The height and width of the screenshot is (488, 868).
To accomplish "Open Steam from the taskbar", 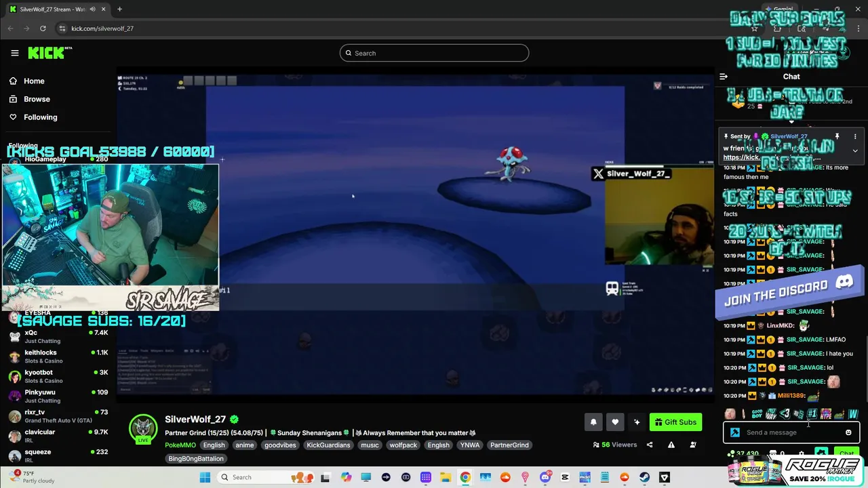I will [x=645, y=477].
